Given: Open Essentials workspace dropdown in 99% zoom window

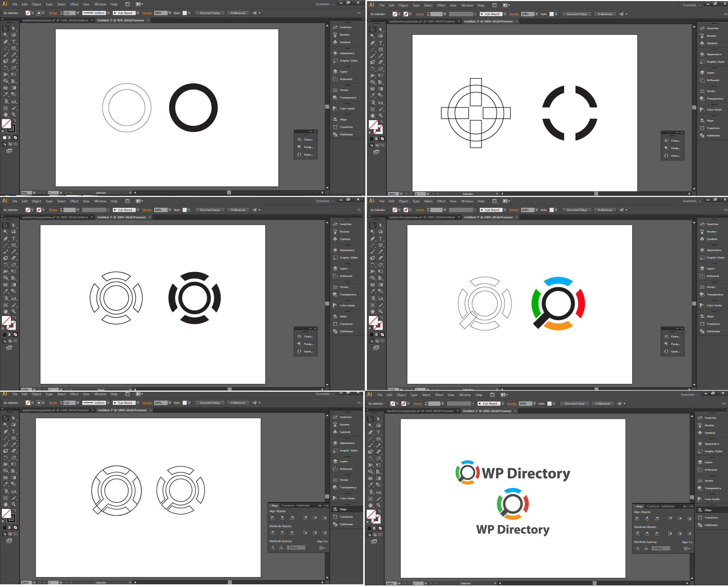Looking at the screenshot, I should pos(325,4).
